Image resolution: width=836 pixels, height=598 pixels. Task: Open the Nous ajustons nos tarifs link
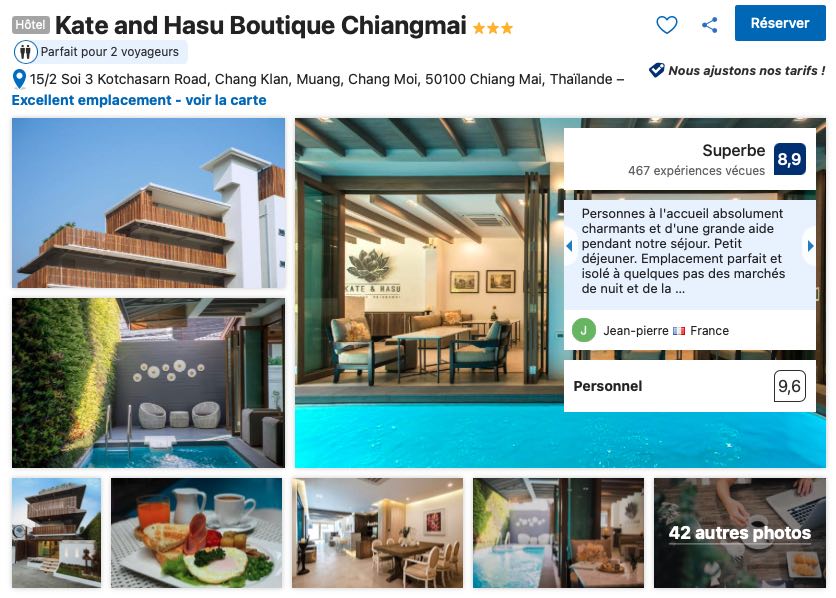click(746, 70)
